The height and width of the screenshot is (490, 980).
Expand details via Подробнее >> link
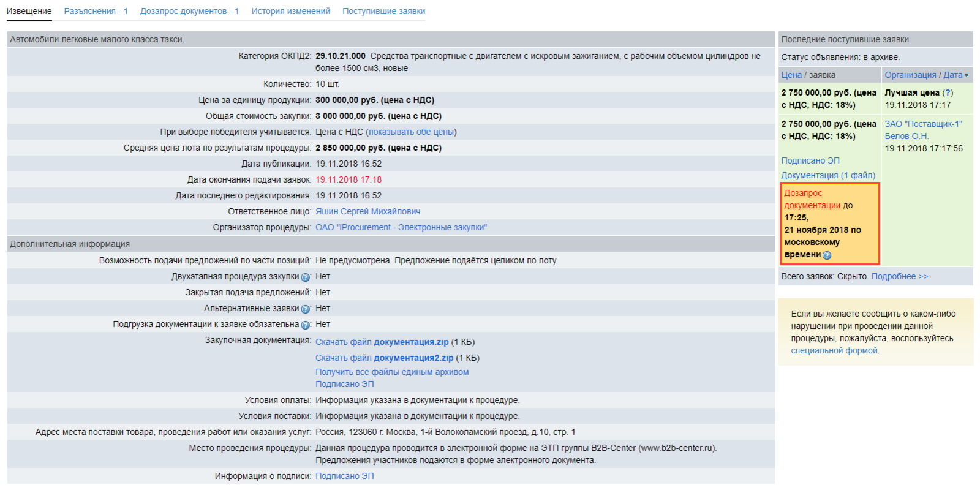(899, 276)
